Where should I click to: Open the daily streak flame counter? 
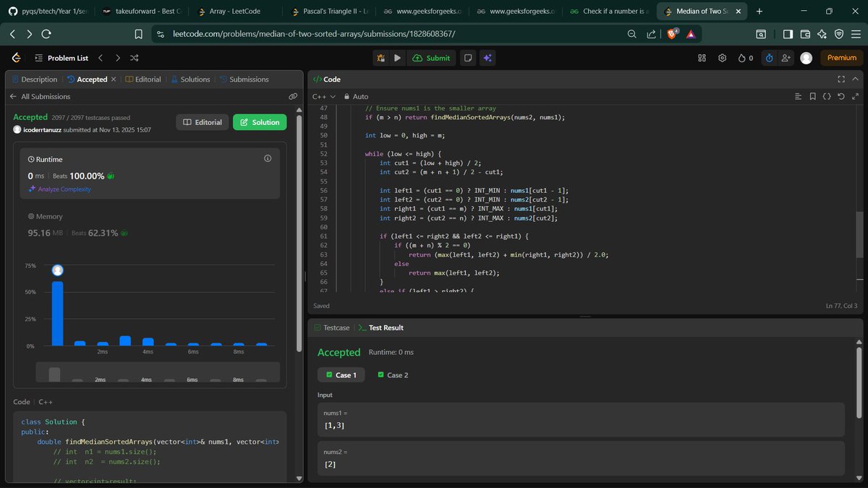point(743,58)
